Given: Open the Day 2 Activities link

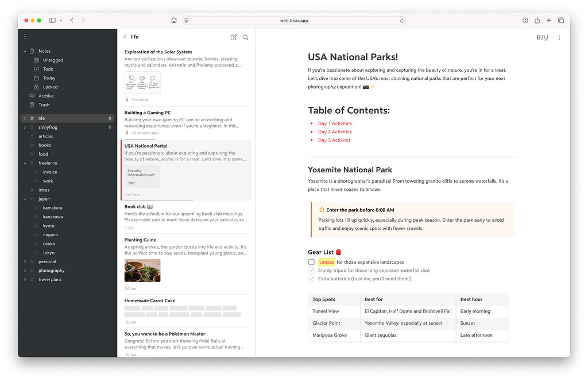Looking at the screenshot, I should click(x=334, y=131).
